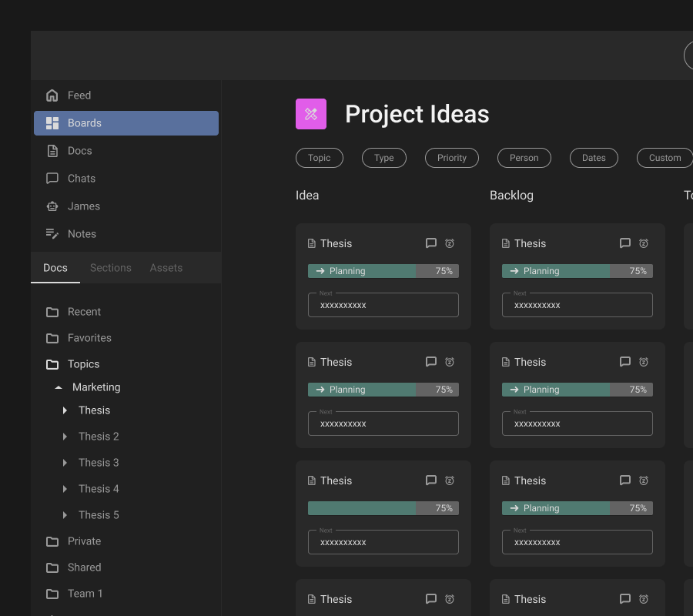Click the Next field on second Backlog card
Screen dimensions: 693x616
coord(577,423)
